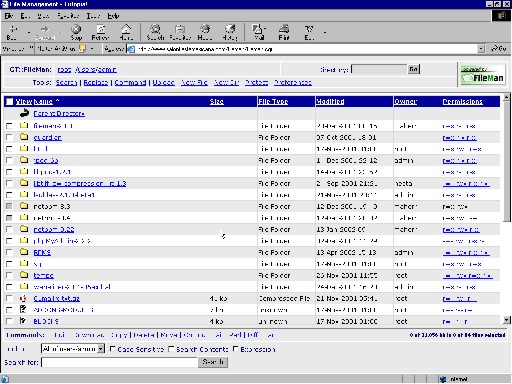Click the FileMan logo image
The width and height of the screenshot is (512, 384).
coord(482,75)
